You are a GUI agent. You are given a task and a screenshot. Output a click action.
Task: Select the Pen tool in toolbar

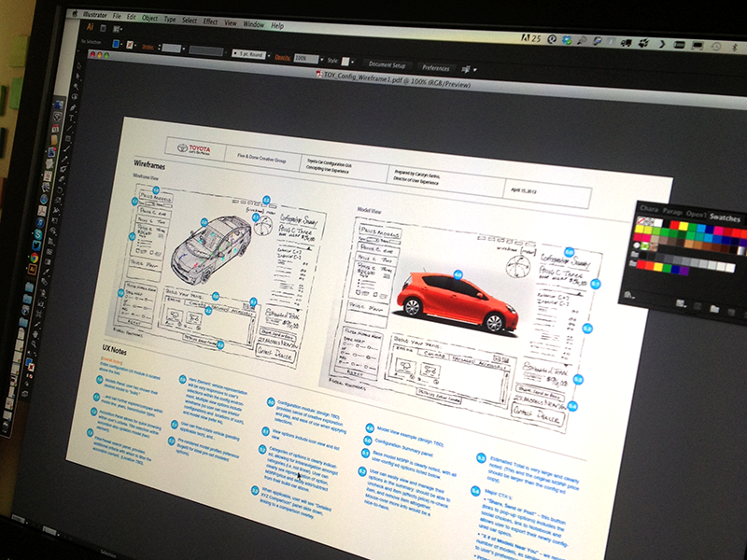pyautogui.click(x=73, y=107)
